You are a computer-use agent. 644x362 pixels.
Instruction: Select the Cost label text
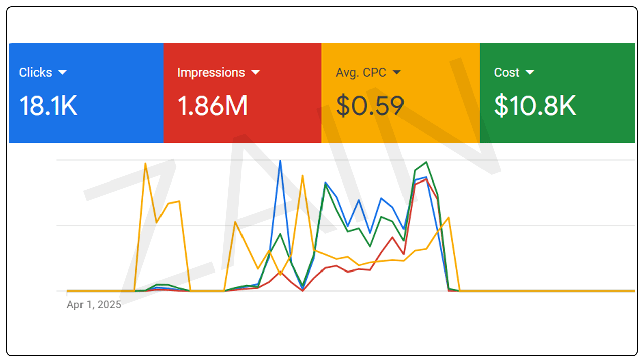(x=506, y=73)
